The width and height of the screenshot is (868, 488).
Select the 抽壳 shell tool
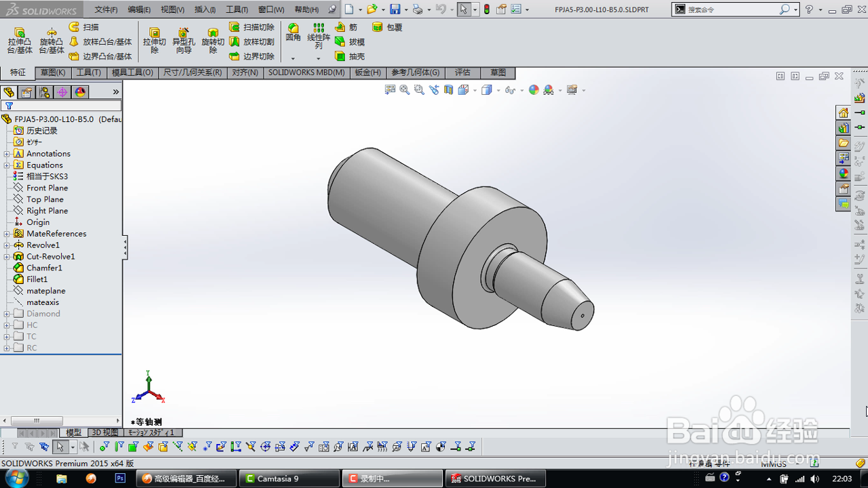(350, 57)
